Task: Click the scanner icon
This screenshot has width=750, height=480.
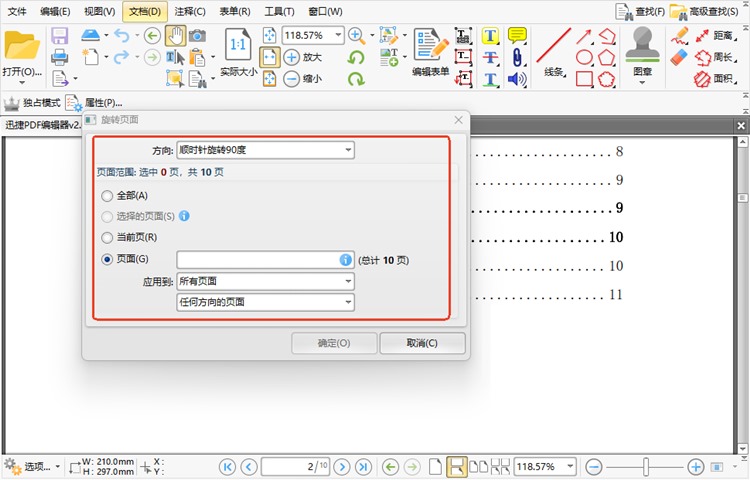Action: (x=90, y=35)
